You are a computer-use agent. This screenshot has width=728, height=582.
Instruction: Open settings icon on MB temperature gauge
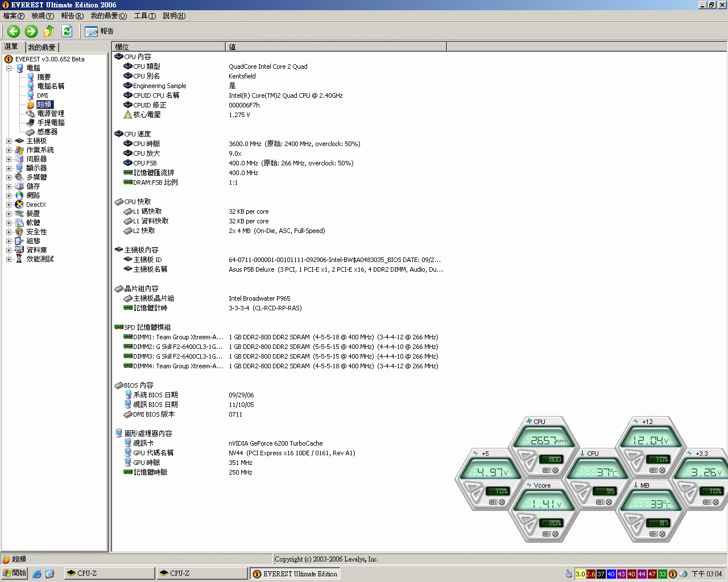pos(653,534)
